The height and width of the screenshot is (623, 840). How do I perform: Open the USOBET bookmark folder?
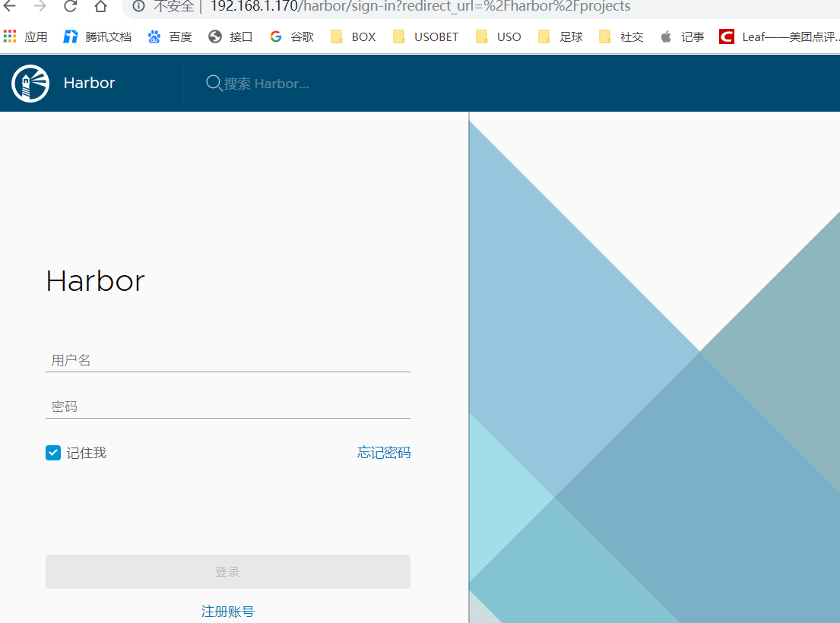click(426, 36)
